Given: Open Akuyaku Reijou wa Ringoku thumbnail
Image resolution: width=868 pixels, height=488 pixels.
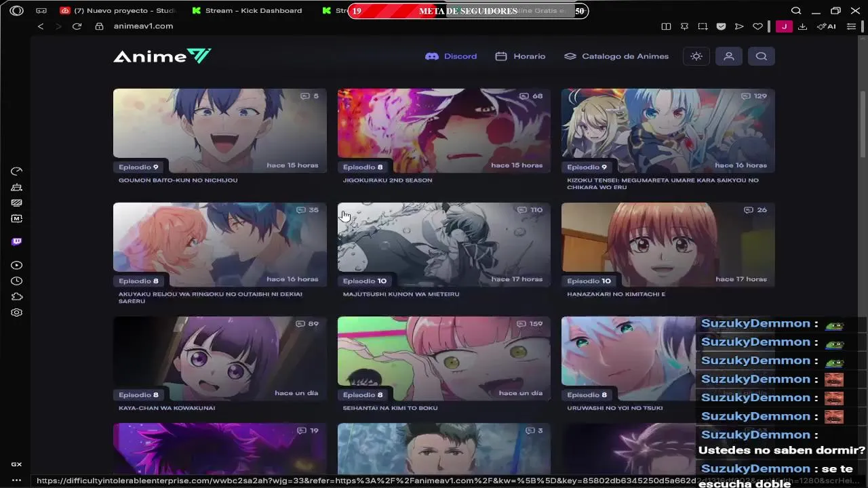Looking at the screenshot, I should pyautogui.click(x=220, y=245).
